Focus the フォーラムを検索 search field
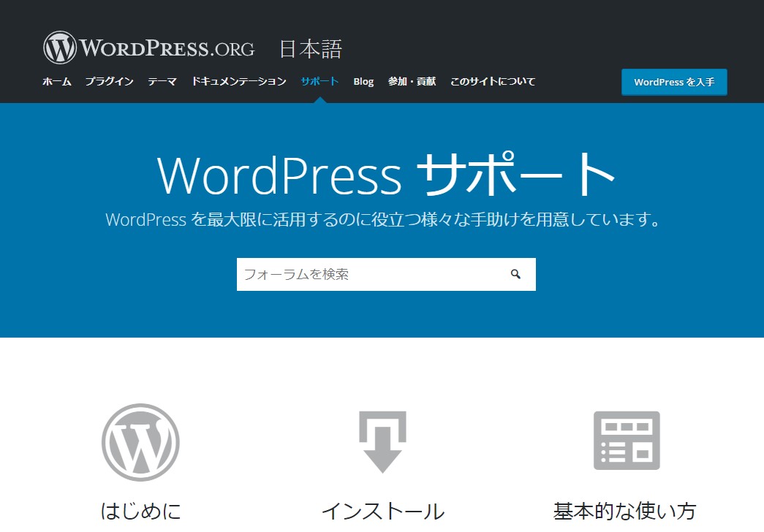The height and width of the screenshot is (532, 764). coord(386,274)
